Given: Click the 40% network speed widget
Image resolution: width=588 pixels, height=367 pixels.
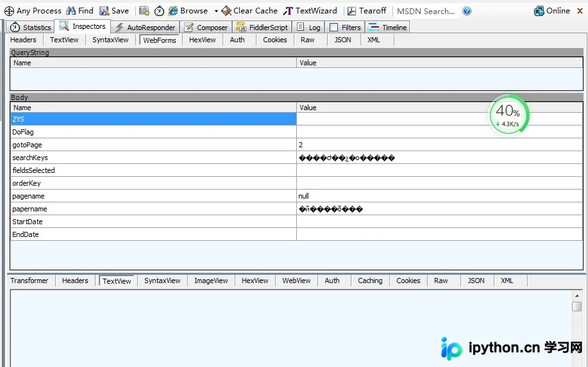Looking at the screenshot, I should (508, 115).
